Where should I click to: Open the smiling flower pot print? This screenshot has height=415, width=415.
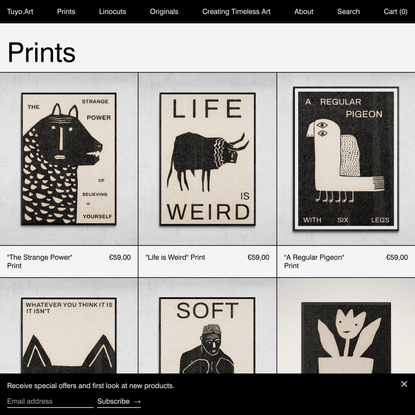[x=346, y=326]
